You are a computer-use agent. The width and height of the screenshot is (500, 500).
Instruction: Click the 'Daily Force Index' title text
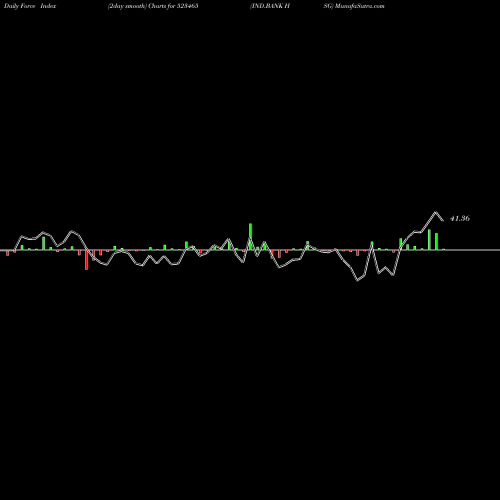(30, 6)
